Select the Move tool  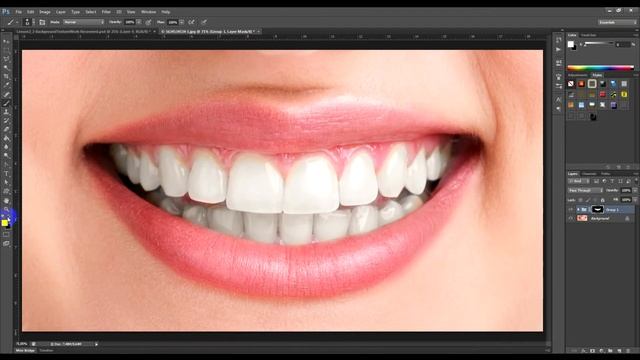click(x=6, y=42)
